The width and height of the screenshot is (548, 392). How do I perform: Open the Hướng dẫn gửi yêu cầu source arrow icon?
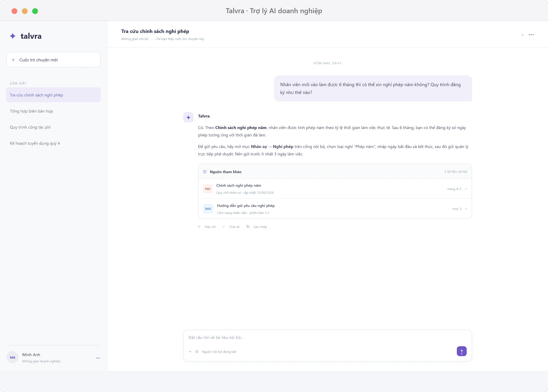[x=466, y=209]
